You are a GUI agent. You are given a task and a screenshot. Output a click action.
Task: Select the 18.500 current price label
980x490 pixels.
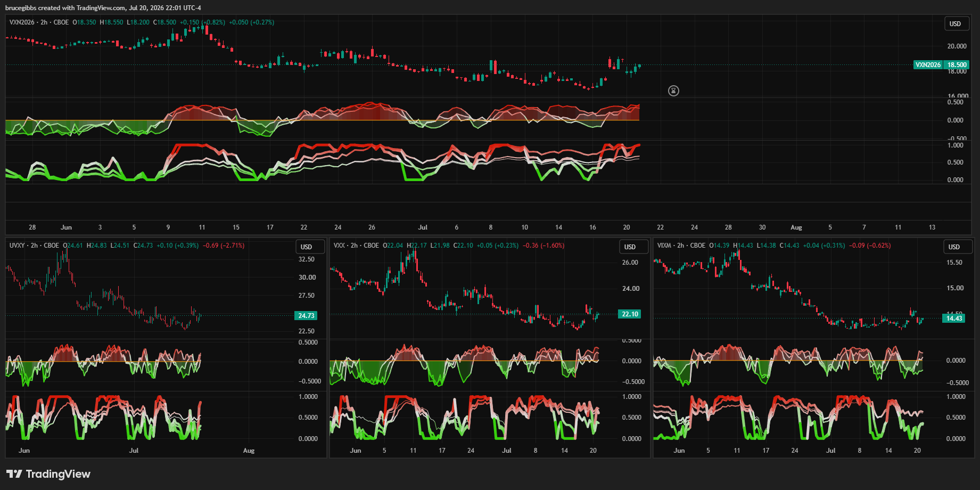tap(957, 65)
